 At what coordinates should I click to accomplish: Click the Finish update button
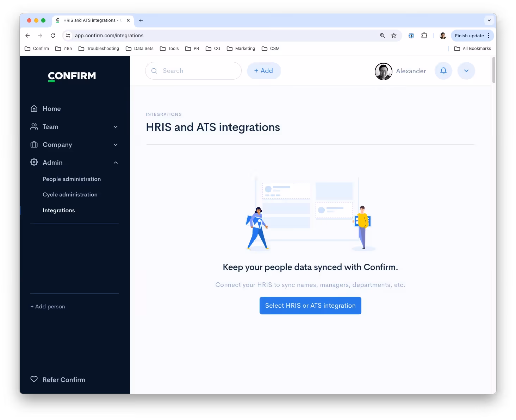pyautogui.click(x=469, y=36)
